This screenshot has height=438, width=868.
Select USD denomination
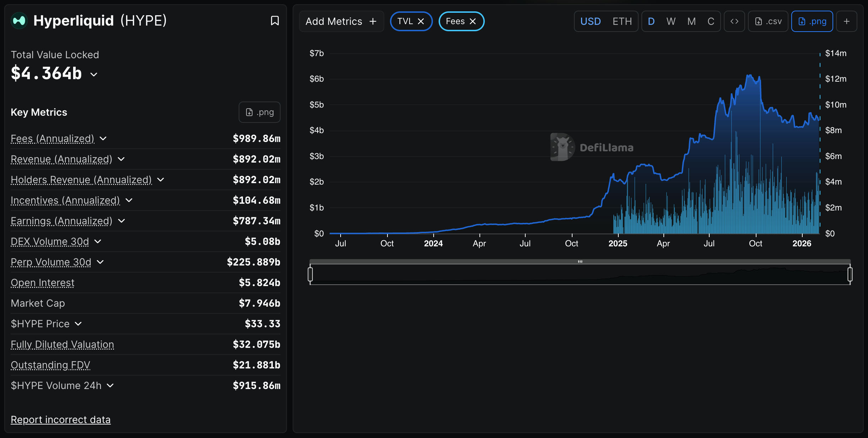coord(590,21)
